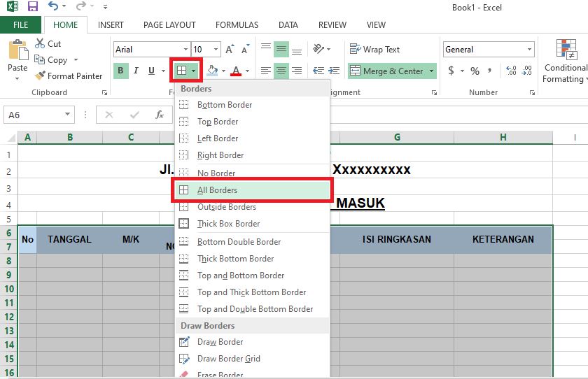This screenshot has width=588, height=379.
Task: Click Increase Indent icon
Action: [x=334, y=71]
